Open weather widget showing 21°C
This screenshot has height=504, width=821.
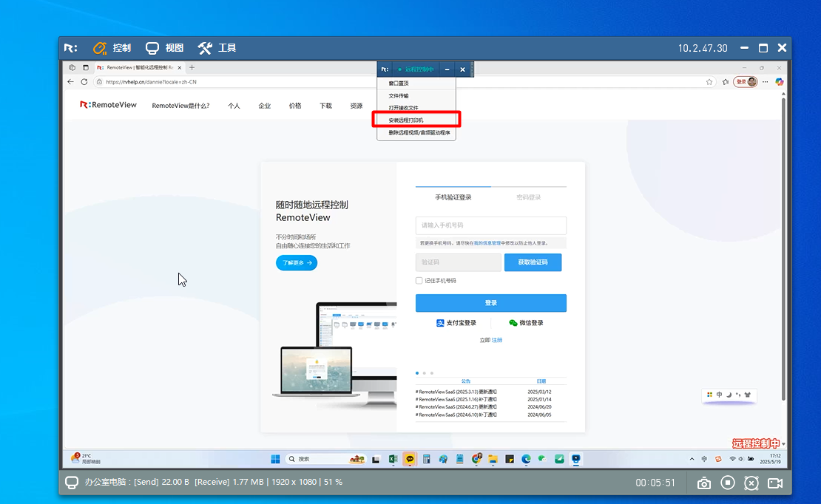point(86,459)
